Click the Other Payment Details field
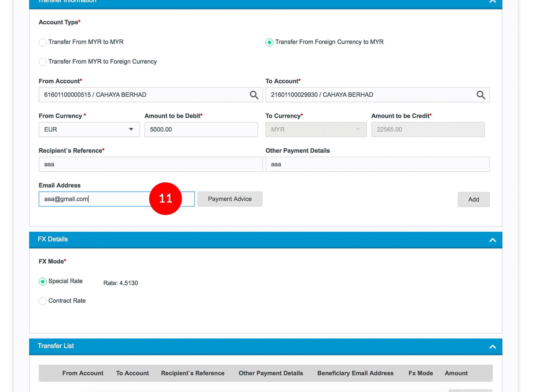 point(377,164)
